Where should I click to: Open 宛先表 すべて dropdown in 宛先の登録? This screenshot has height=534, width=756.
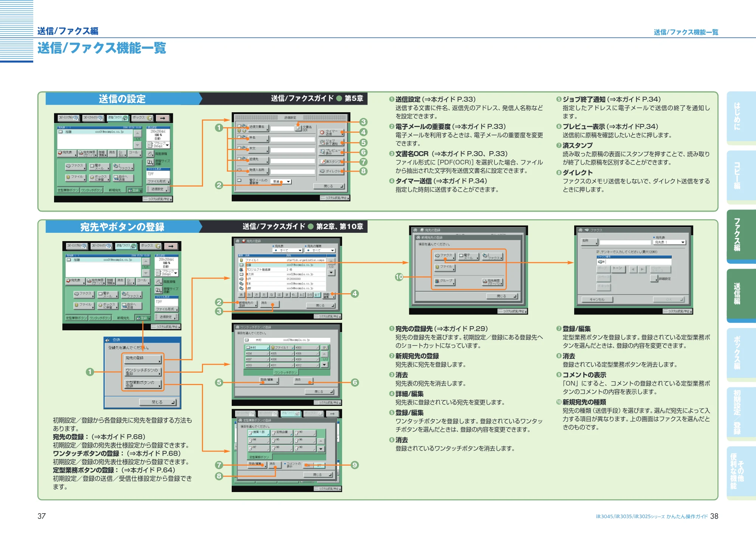(287, 250)
